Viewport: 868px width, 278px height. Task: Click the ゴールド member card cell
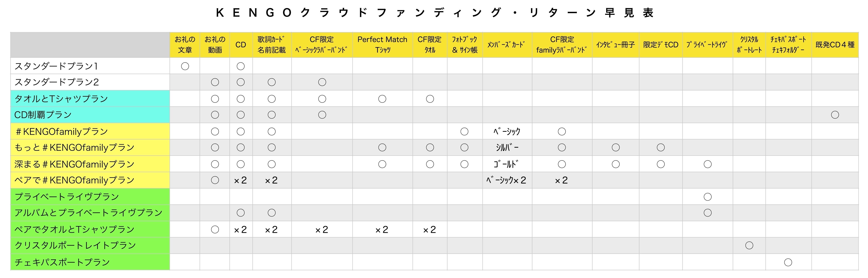(507, 164)
